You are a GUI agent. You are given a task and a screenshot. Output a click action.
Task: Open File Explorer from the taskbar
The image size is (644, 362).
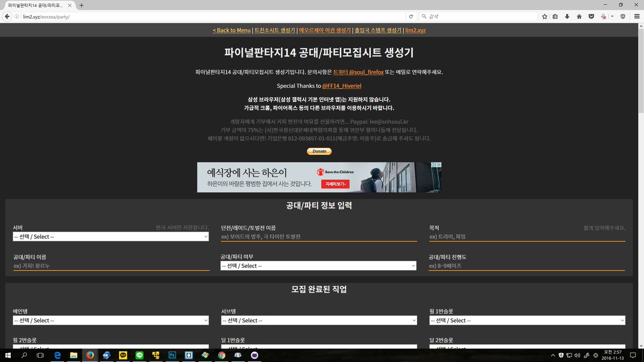pos(74,355)
